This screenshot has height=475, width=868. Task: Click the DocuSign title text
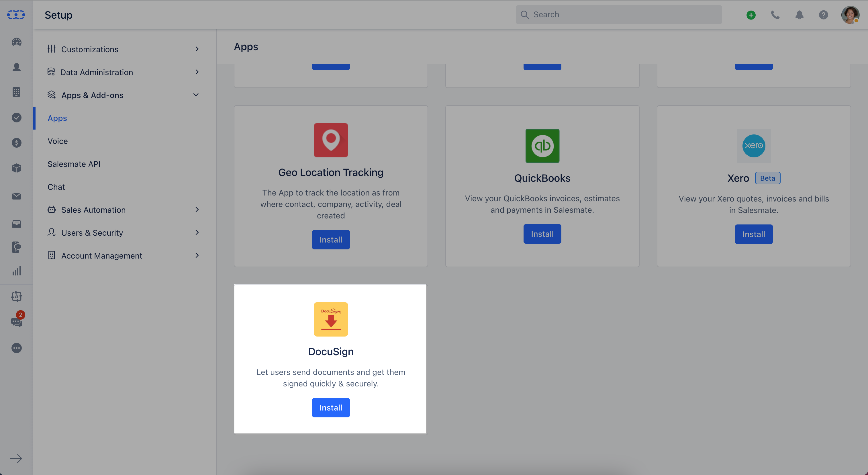[331, 352]
